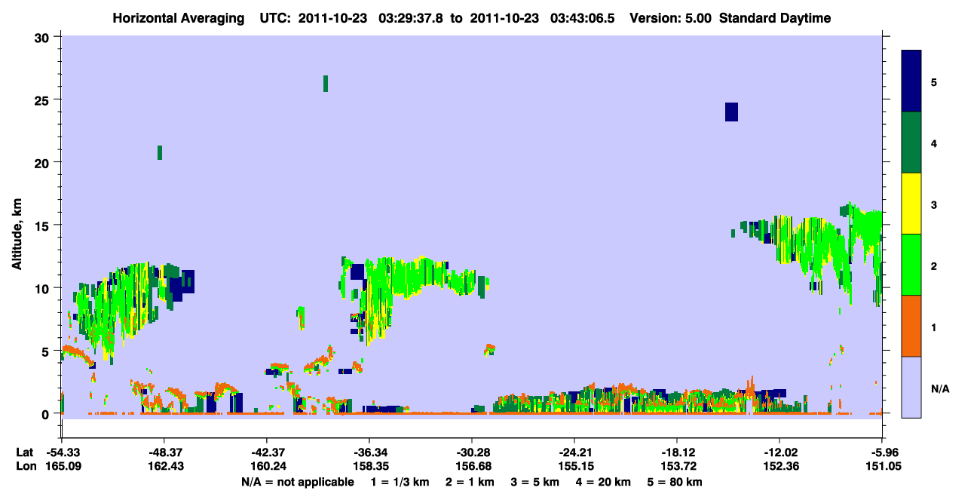
Task: Click the lavender N/A legend swatch
Action: tap(911, 387)
